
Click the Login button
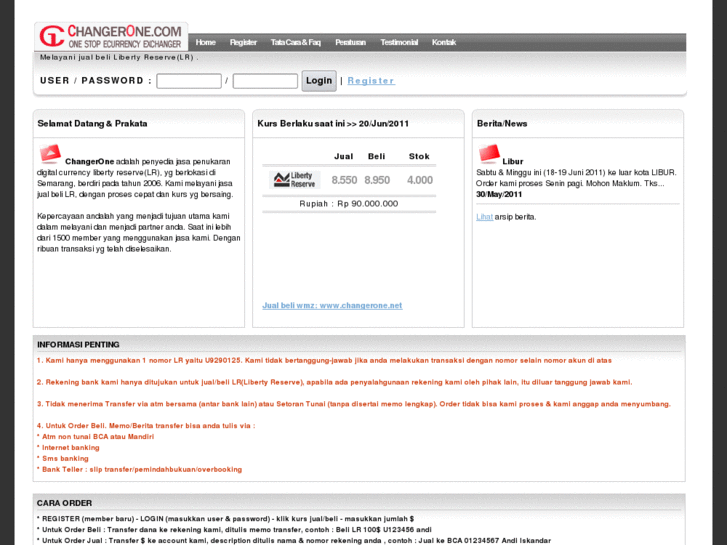[319, 81]
